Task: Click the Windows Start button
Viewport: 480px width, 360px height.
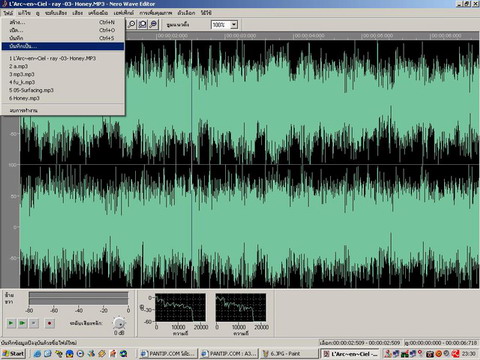Action: click(x=13, y=354)
